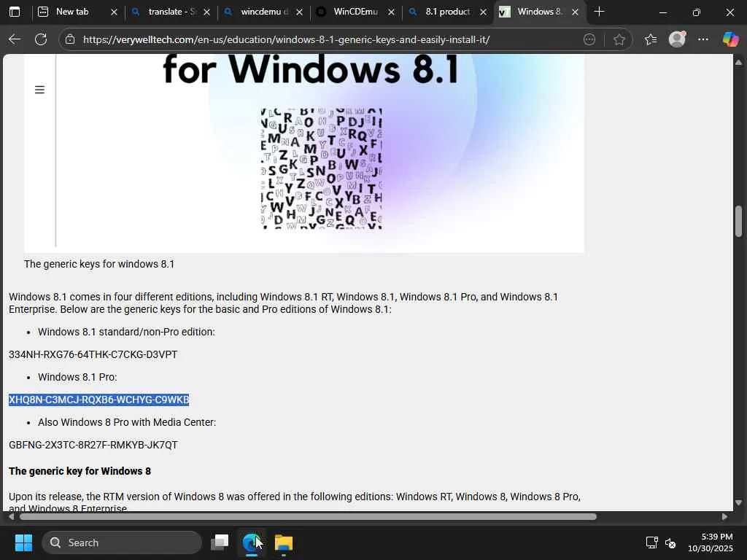This screenshot has width=747, height=560.
Task: Open the page hamburger menu
Action: click(39, 90)
